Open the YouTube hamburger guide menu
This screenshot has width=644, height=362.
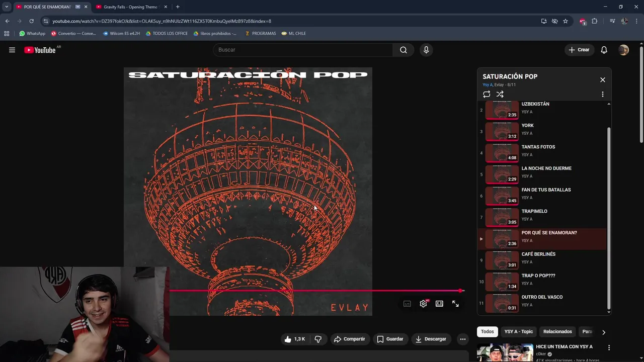point(12,50)
